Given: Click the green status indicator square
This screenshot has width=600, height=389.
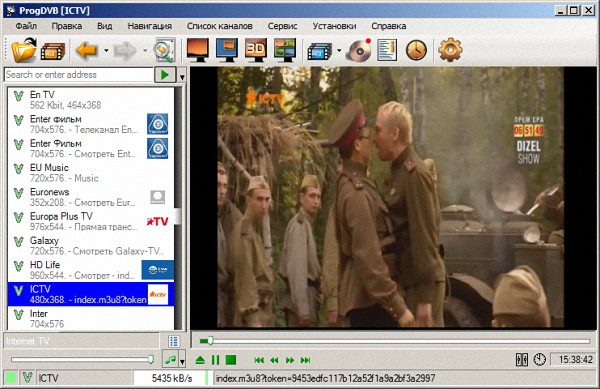Looking at the screenshot, I should [x=11, y=378].
